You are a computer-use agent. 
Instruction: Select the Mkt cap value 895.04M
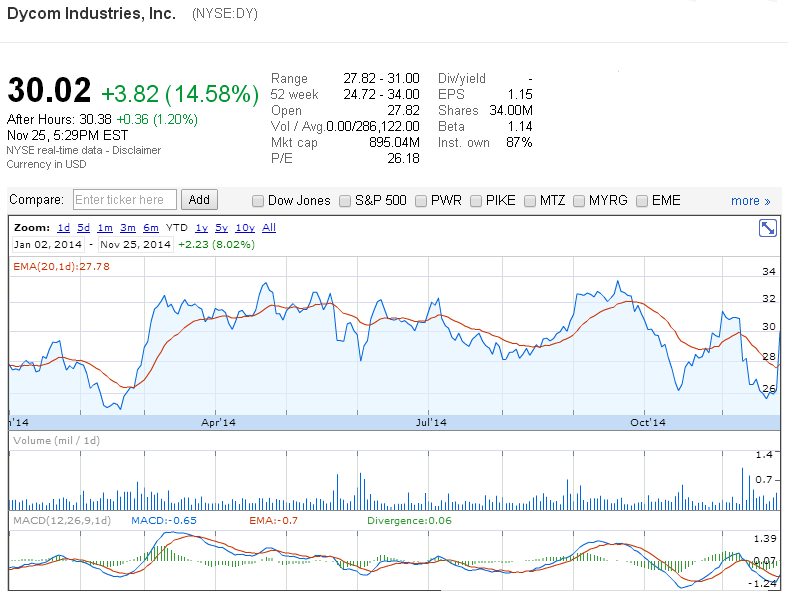click(x=394, y=143)
